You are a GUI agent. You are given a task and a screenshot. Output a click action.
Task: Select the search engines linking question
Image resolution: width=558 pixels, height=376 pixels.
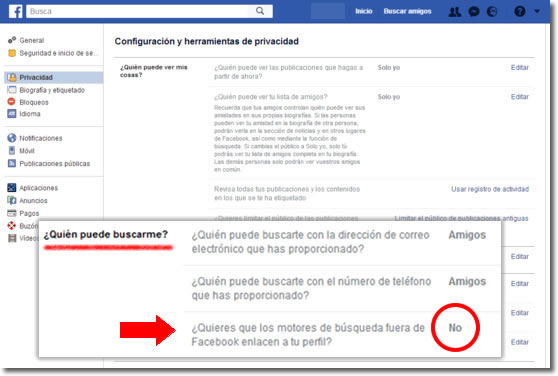pos(308,335)
